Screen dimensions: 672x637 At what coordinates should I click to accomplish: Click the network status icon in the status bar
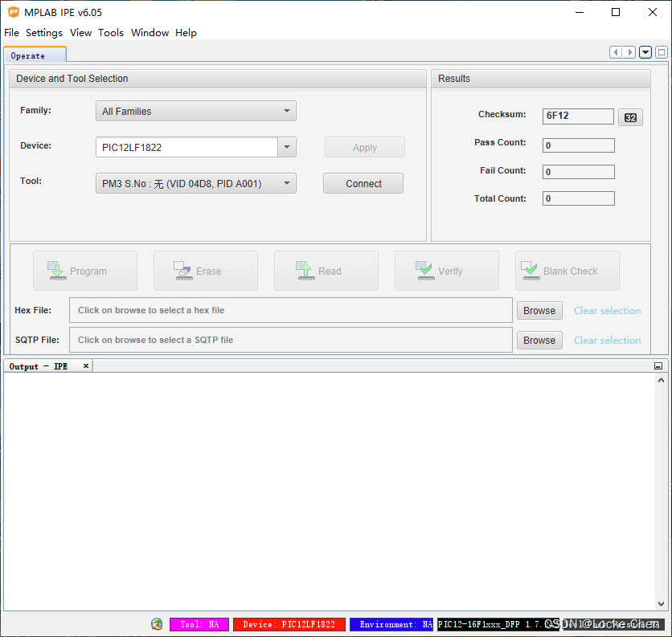click(156, 623)
